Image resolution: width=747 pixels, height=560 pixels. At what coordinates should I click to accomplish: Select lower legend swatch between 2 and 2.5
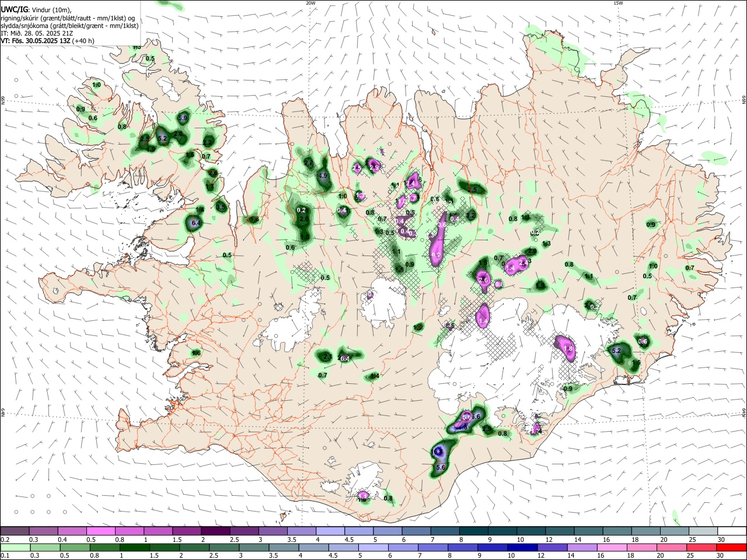(194, 547)
